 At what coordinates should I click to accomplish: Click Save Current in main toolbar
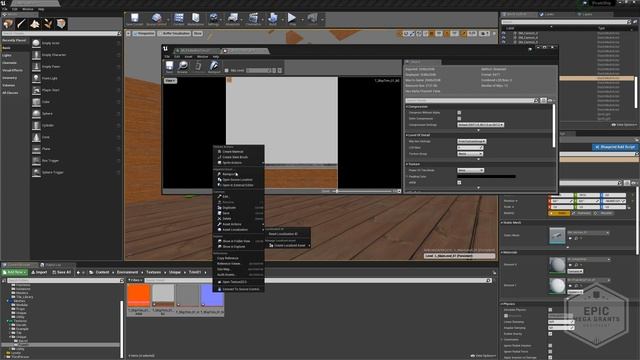[135, 19]
